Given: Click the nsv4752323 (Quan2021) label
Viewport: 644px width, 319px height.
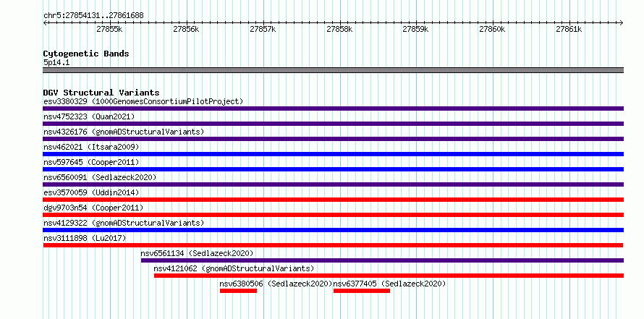Looking at the screenshot, I should (89, 116).
